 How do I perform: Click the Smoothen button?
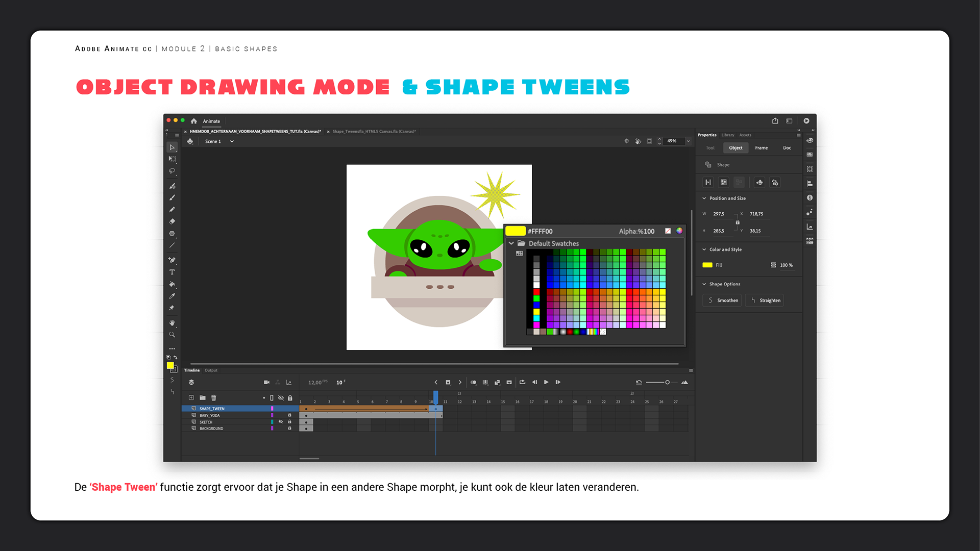tap(722, 300)
